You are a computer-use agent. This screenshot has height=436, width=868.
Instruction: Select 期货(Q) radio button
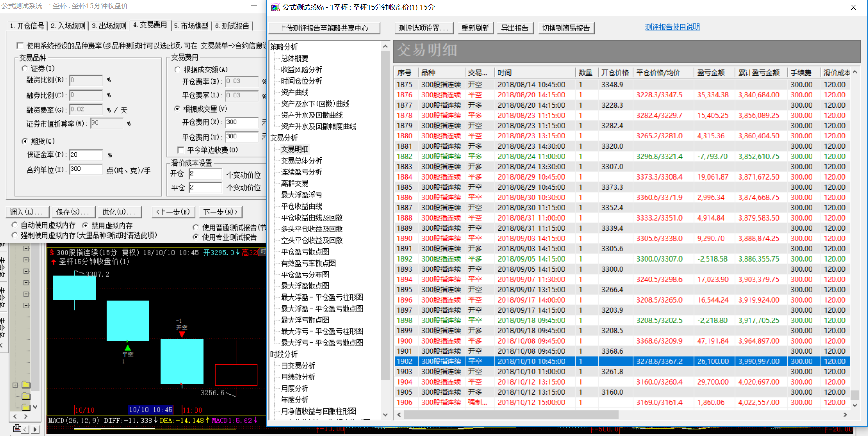(x=25, y=141)
